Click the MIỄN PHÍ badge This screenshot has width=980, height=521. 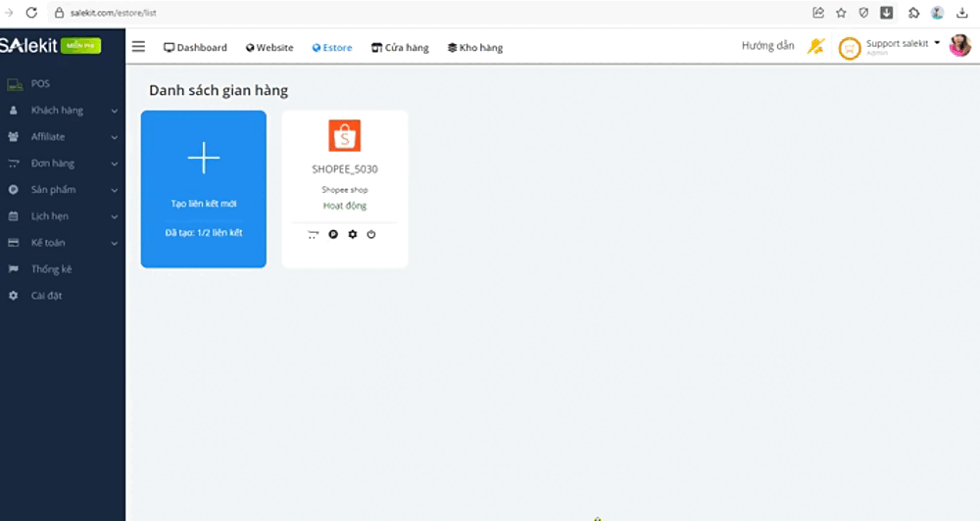[81, 46]
